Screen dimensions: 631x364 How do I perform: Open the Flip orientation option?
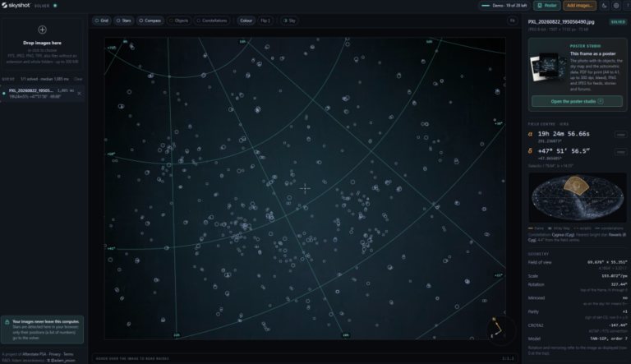click(265, 21)
